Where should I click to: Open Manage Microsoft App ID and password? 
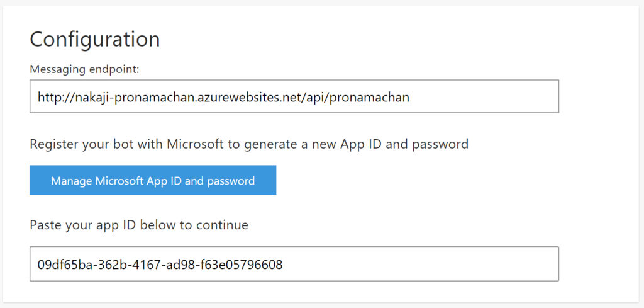tap(153, 180)
